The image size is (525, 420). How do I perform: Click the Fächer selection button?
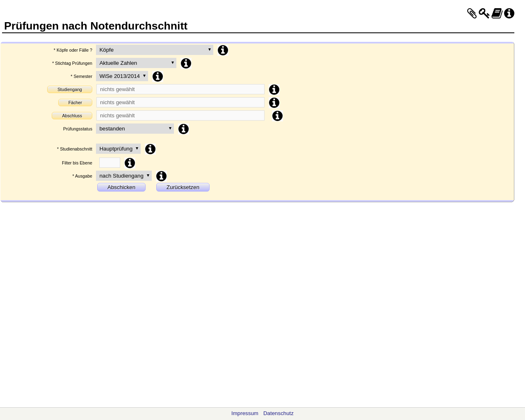75,103
